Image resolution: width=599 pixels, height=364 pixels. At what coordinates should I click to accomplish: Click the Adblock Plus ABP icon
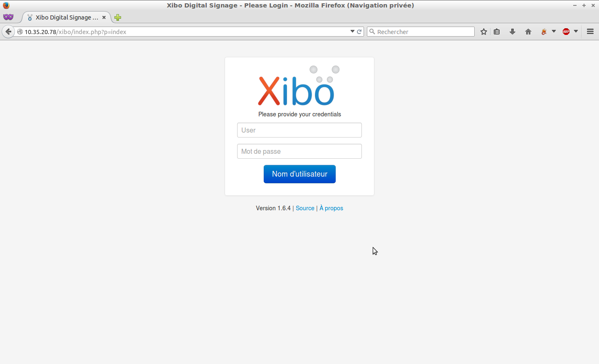566,32
